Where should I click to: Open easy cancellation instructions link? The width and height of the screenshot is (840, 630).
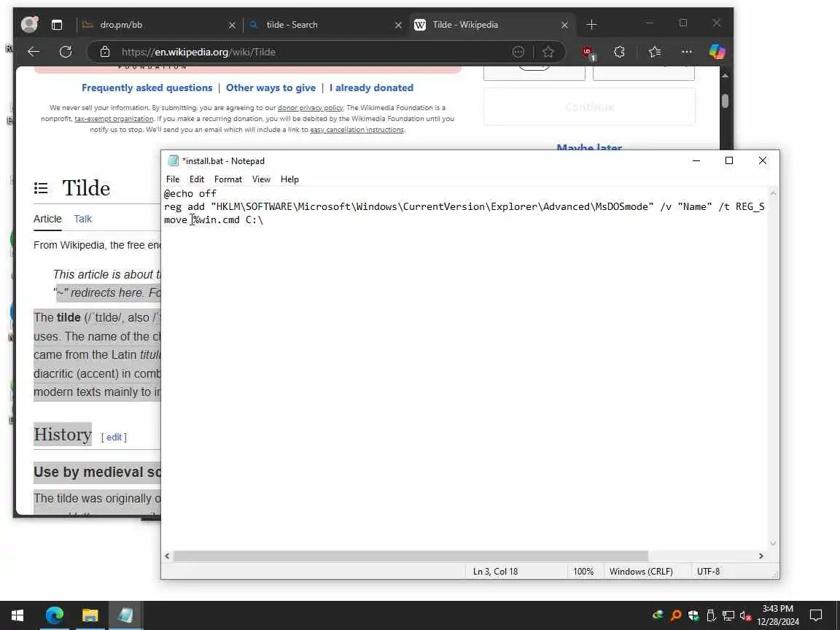coord(357,130)
